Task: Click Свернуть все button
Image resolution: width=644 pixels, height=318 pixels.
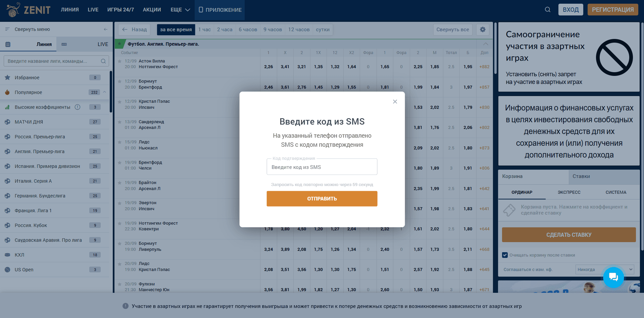Action: (x=453, y=30)
